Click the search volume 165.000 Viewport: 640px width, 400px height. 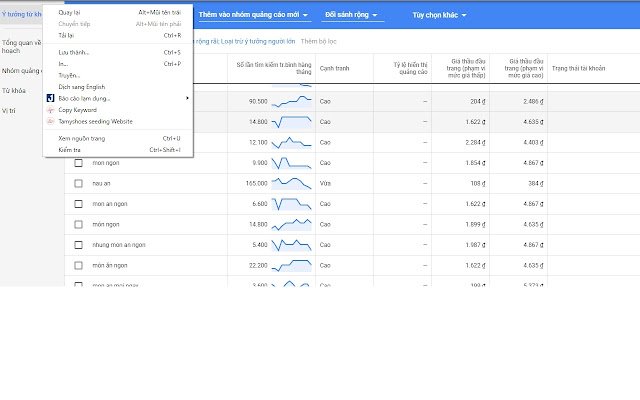(256, 183)
